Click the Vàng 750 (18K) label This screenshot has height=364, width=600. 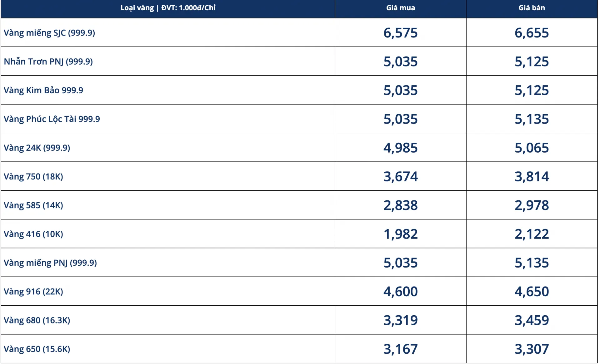point(33,176)
